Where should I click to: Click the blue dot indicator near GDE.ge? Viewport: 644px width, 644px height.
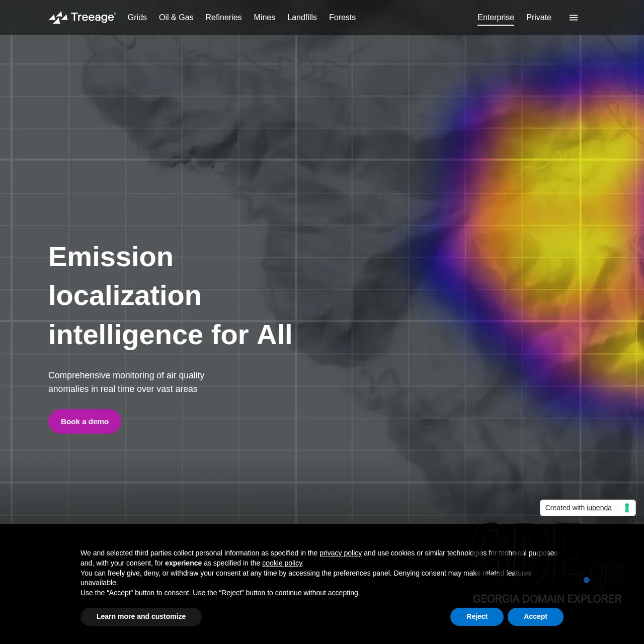coord(587,580)
